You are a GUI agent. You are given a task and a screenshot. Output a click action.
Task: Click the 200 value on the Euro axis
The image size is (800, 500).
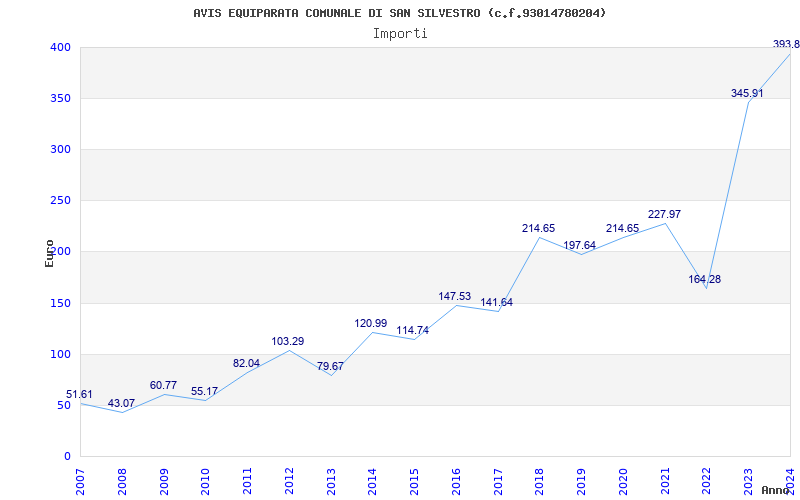coord(60,252)
